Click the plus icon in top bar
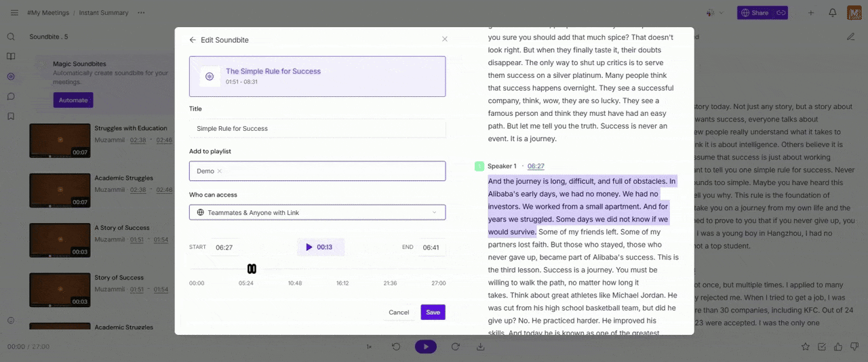868x362 pixels. pos(811,13)
